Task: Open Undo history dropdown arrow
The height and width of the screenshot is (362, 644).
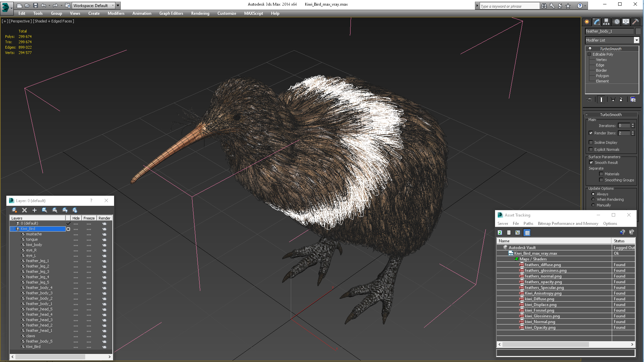Action: tap(50, 5)
